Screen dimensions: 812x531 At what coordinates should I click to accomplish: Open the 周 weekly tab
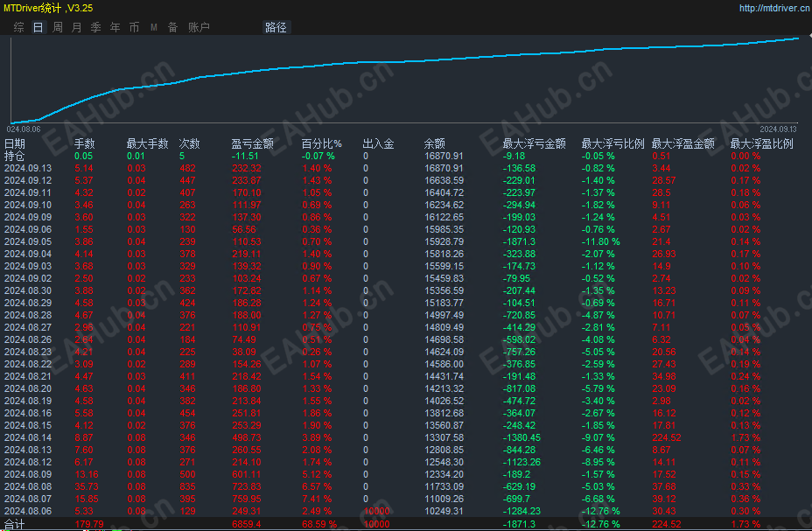(x=58, y=27)
